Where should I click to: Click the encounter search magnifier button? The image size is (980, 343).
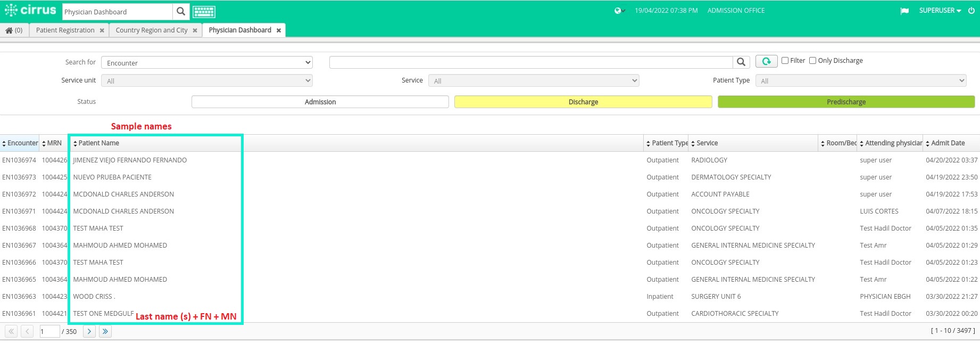(x=741, y=62)
